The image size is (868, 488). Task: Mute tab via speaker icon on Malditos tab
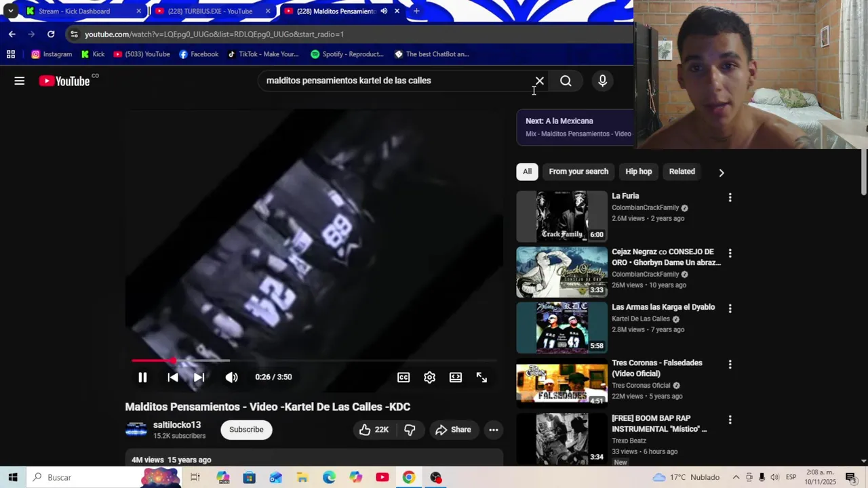coord(384,11)
